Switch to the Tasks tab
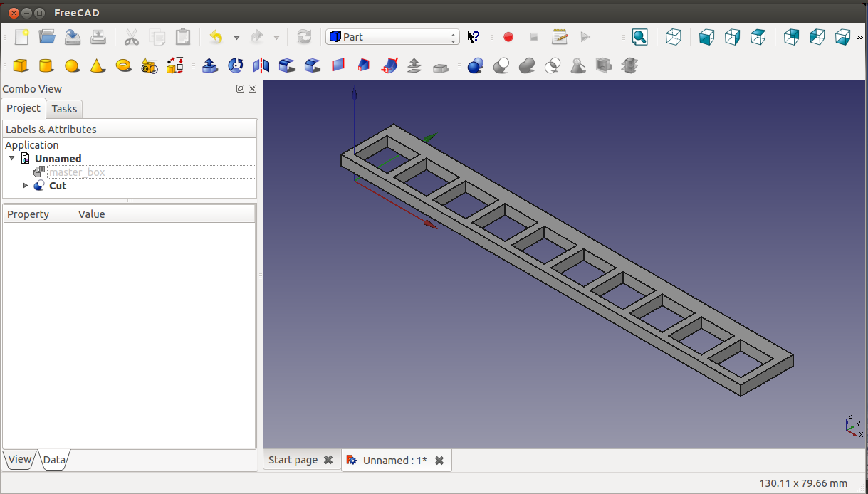The image size is (868, 494). 64,109
